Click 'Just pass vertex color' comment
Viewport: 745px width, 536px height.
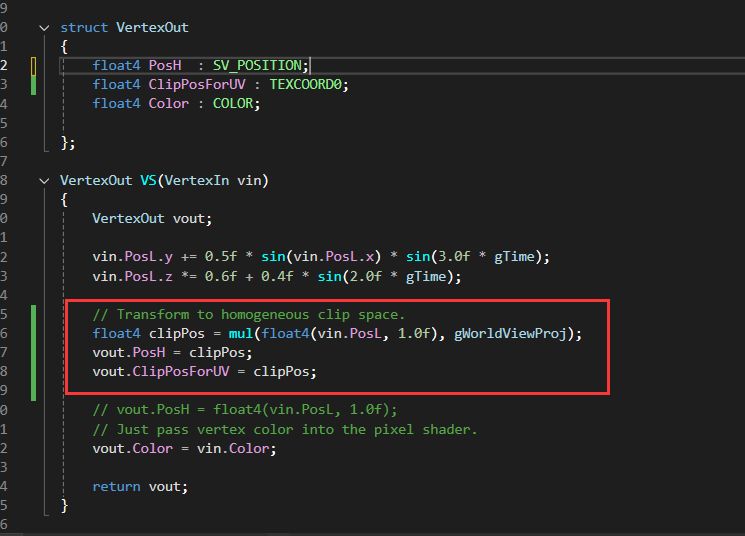pyautogui.click(x=285, y=430)
